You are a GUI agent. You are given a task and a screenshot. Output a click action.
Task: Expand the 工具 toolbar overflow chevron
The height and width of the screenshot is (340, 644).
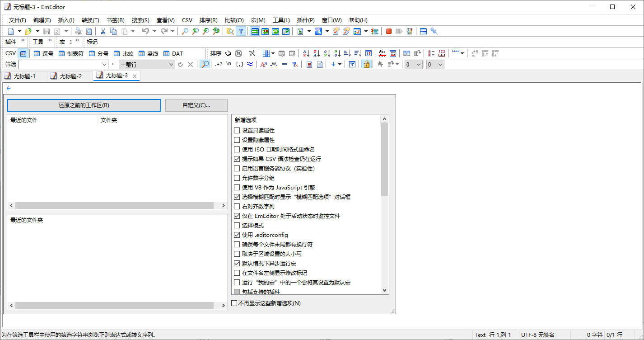coord(50,41)
